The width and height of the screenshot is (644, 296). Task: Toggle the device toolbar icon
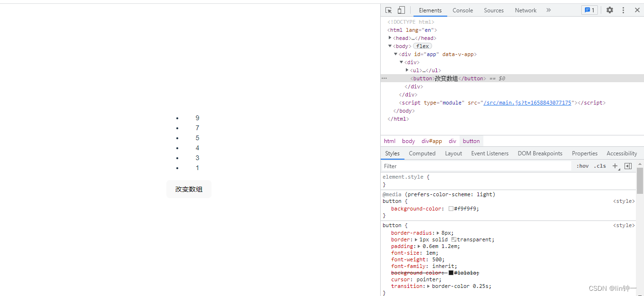(401, 10)
